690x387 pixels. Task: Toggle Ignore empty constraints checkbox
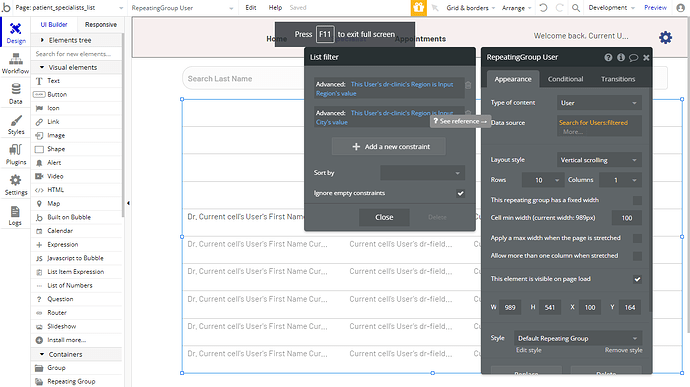pos(460,193)
